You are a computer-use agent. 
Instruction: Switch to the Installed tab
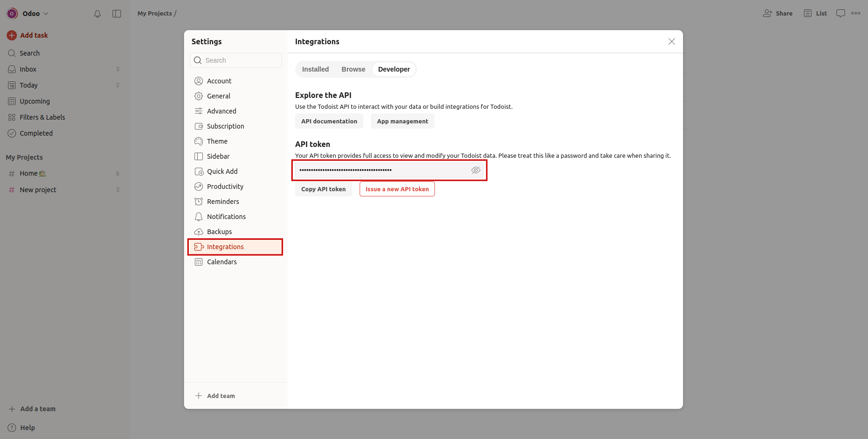click(315, 69)
